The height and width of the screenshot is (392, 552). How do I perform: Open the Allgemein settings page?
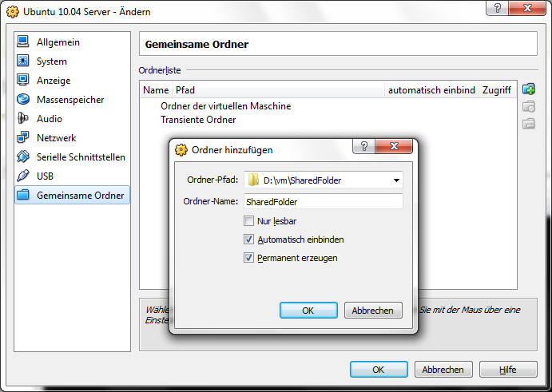pos(73,42)
